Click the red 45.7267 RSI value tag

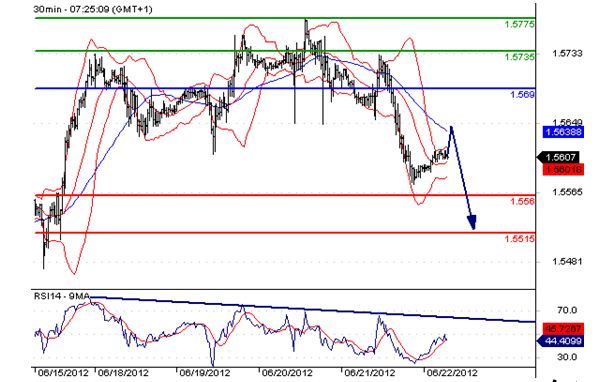click(x=563, y=328)
